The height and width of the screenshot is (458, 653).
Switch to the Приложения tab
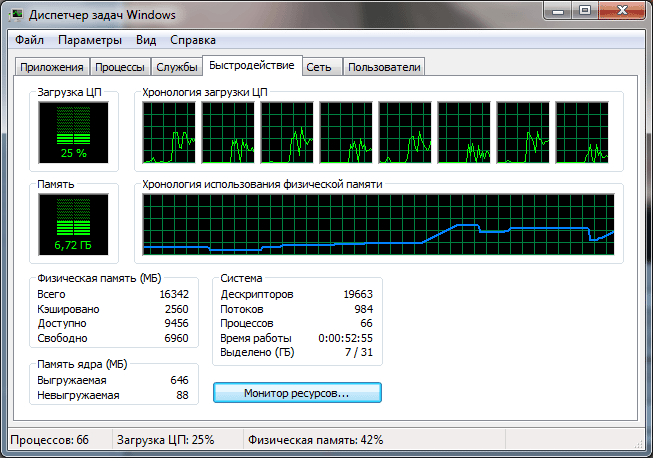click(52, 67)
